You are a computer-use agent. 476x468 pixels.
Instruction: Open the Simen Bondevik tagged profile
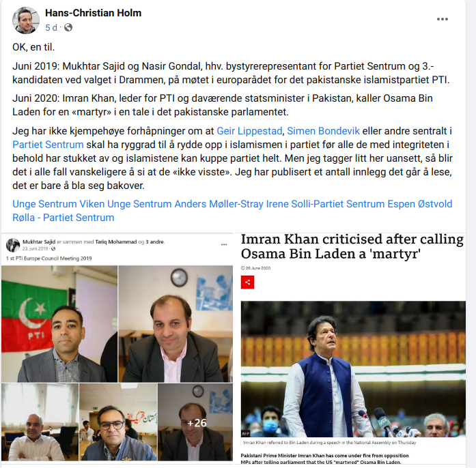point(323,131)
